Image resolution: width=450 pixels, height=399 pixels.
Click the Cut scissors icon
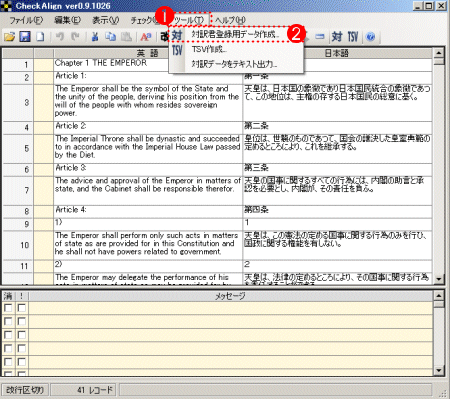coord(95,37)
